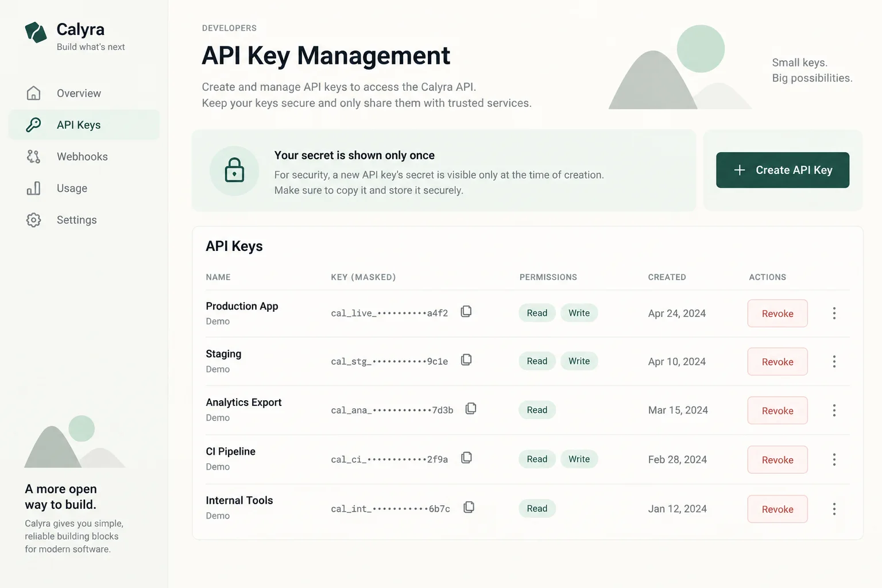Click the Overview home icon
Screen dimensions: 882x588
33,93
